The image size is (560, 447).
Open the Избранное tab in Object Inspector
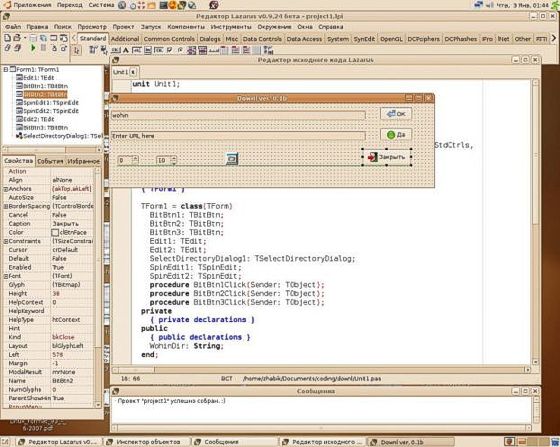(x=84, y=161)
